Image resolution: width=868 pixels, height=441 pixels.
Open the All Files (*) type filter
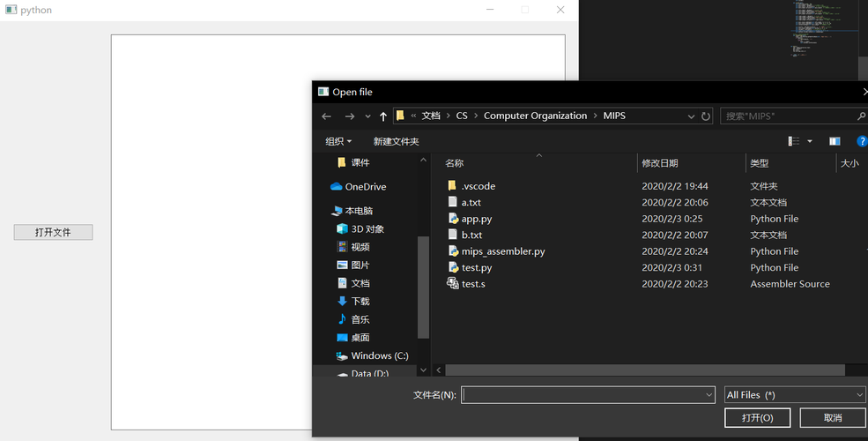coord(794,394)
